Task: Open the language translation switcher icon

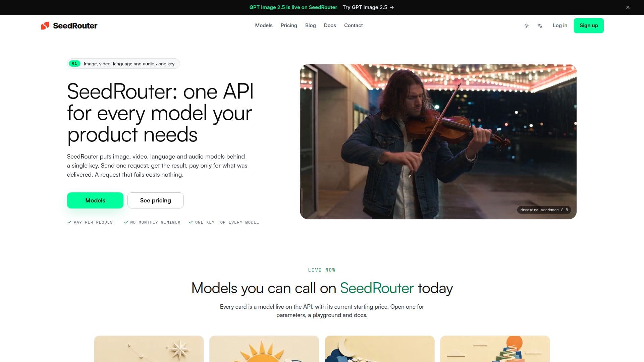Action: [540, 26]
